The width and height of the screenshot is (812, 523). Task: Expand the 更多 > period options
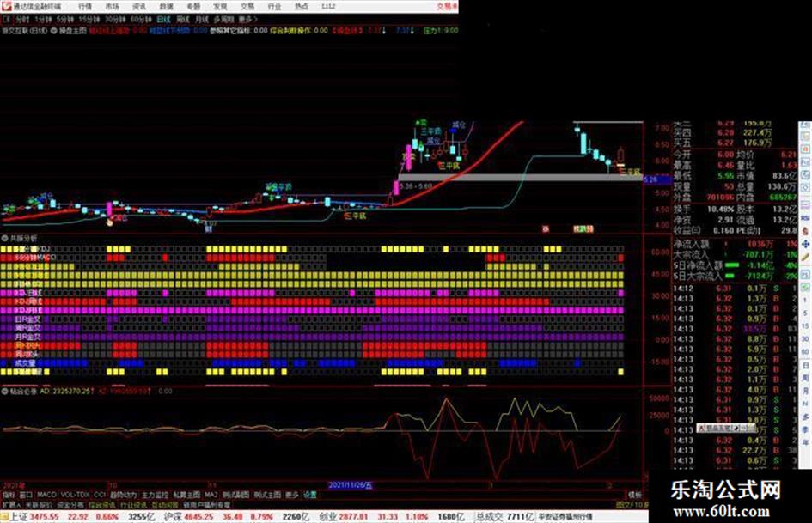[x=247, y=20]
